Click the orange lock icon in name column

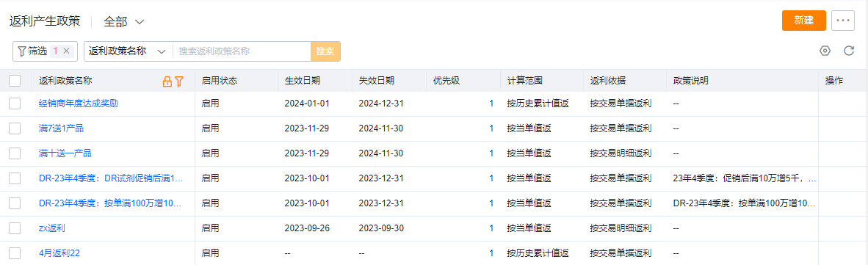(x=167, y=81)
